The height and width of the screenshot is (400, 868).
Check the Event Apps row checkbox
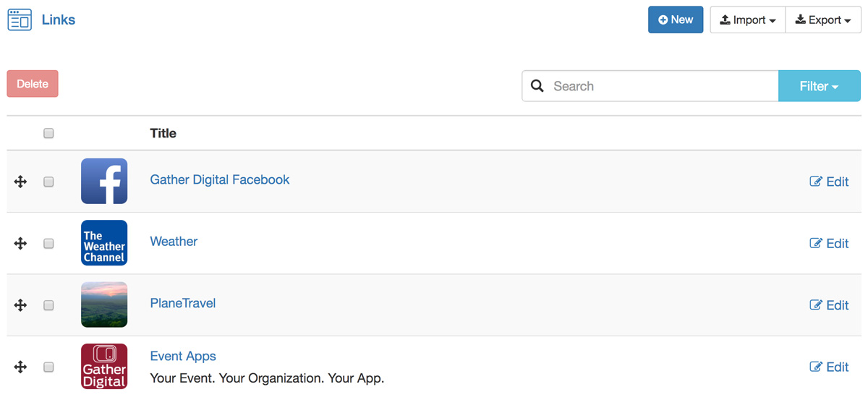click(x=48, y=367)
